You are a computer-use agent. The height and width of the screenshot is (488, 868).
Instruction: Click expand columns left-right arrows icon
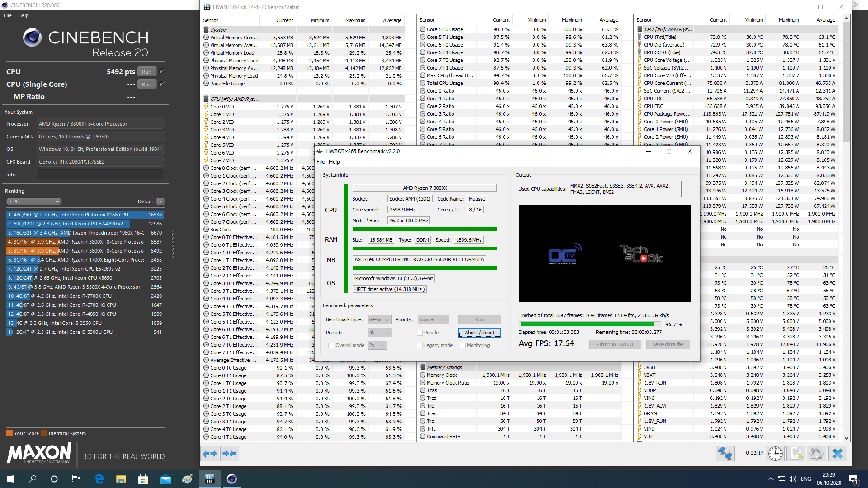point(210,454)
